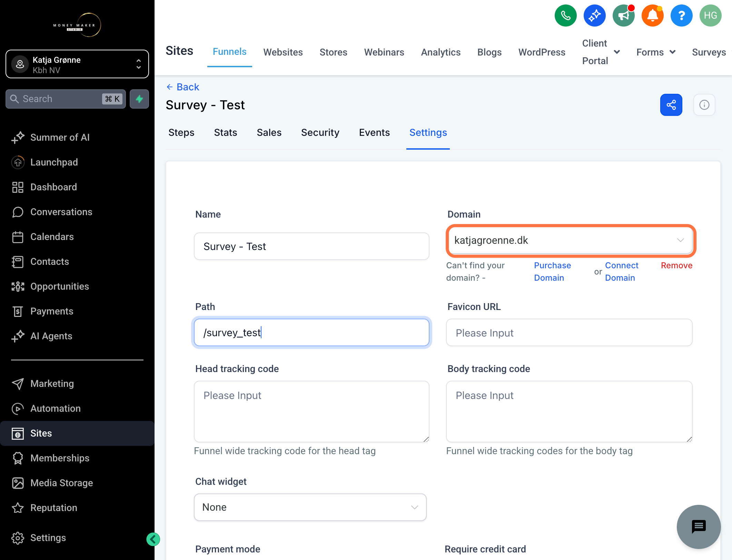Collapse sidebar with the green arrow button
The image size is (732, 560).
tap(153, 539)
